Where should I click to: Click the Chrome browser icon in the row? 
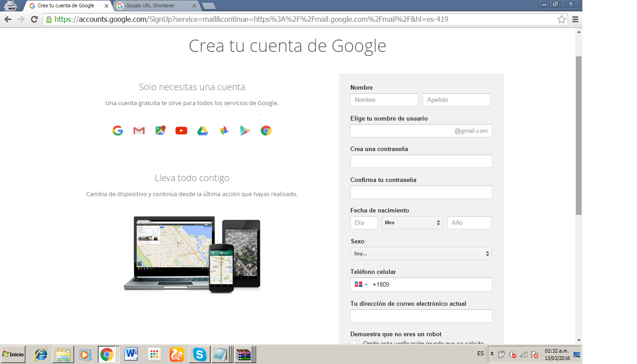point(266,131)
